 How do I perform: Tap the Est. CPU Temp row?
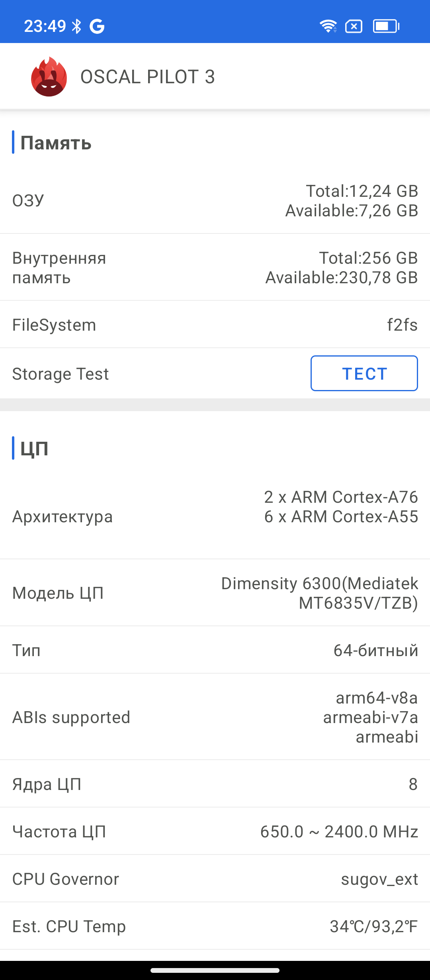click(x=215, y=926)
